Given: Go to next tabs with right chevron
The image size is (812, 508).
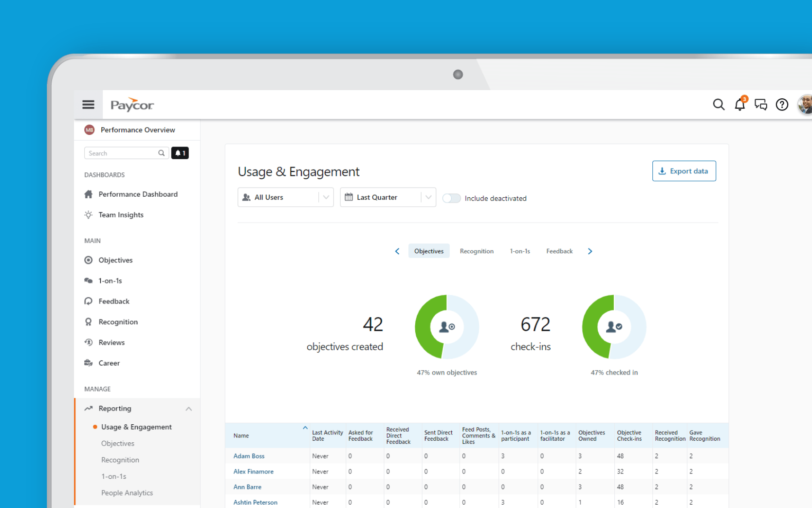Looking at the screenshot, I should [x=590, y=251].
